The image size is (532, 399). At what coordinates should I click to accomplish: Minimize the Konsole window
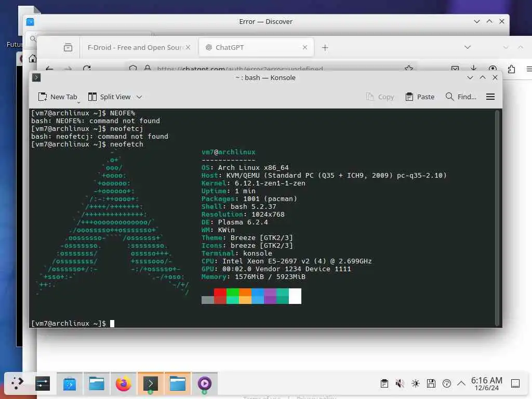click(470, 78)
